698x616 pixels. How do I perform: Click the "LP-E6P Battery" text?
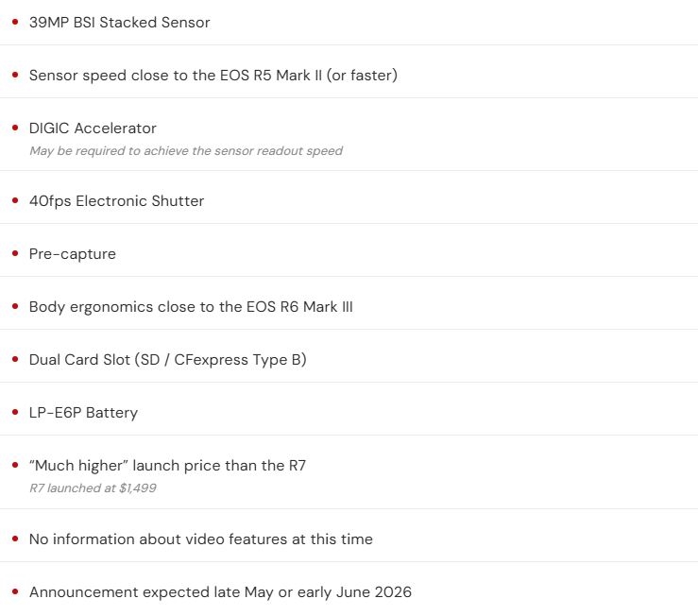(83, 412)
